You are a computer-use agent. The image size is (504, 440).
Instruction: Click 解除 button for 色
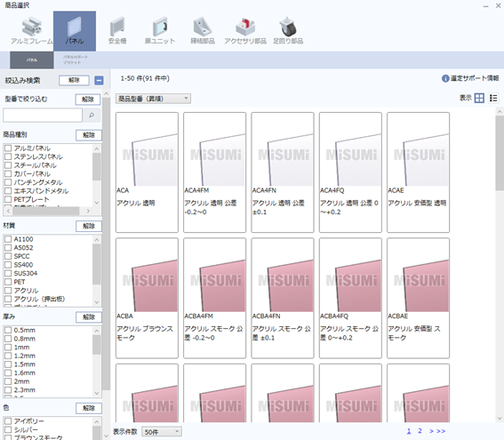coord(89,408)
